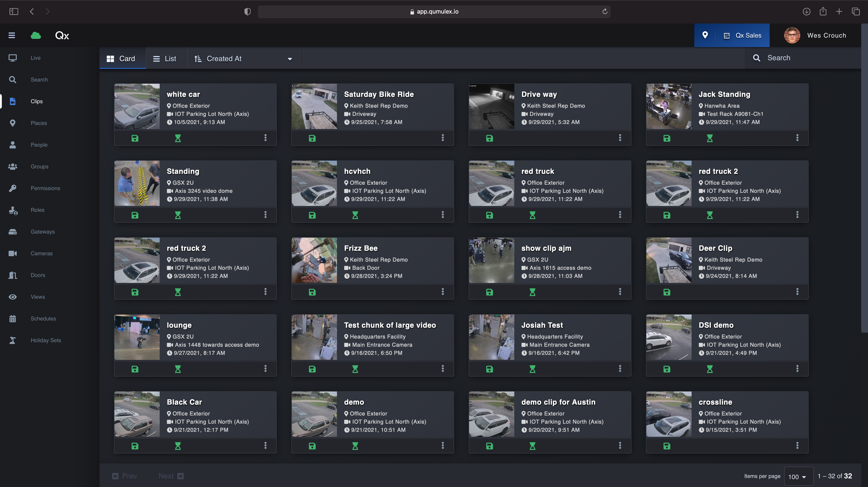Click Wes Crouch profile avatar

[792, 35]
